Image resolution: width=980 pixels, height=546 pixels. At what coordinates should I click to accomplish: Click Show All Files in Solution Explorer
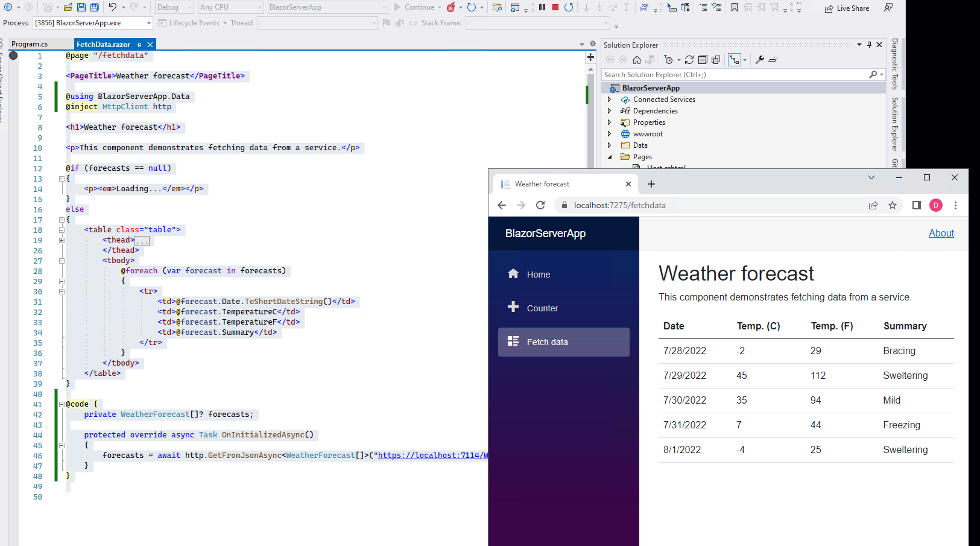(716, 60)
